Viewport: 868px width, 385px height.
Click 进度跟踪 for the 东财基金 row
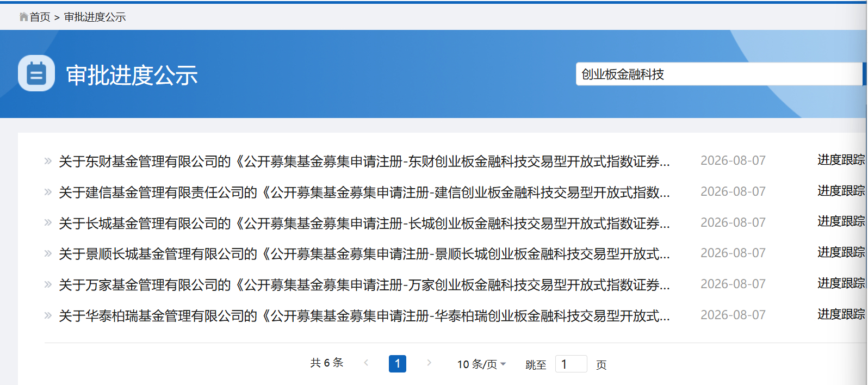[x=841, y=160]
